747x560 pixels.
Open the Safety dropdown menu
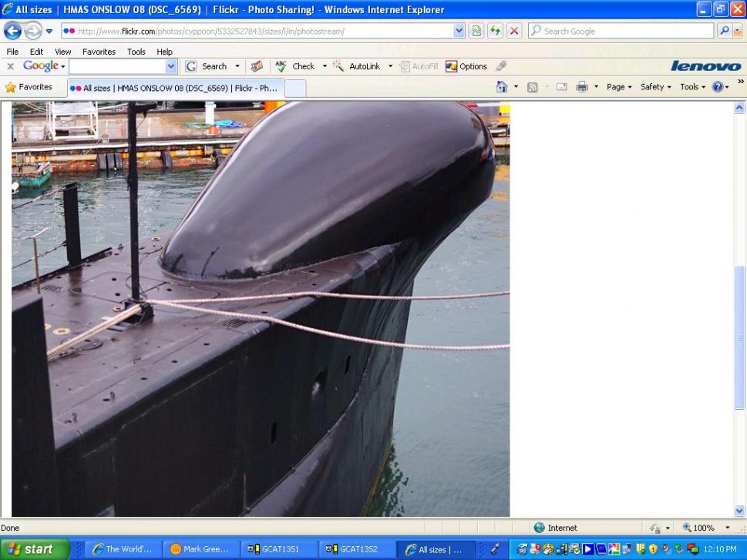(656, 87)
